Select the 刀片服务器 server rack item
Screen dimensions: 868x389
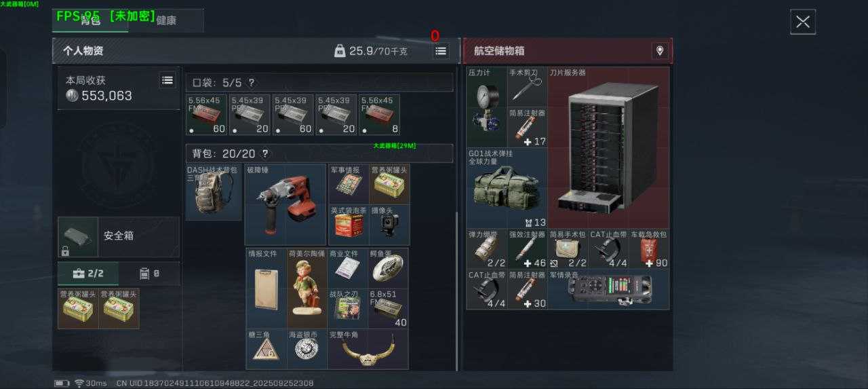[x=608, y=148]
